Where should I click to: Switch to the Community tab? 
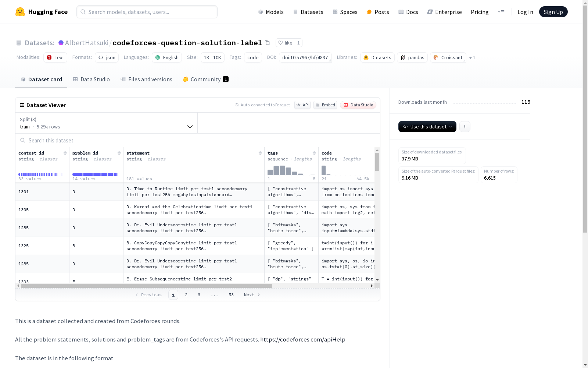(205, 79)
